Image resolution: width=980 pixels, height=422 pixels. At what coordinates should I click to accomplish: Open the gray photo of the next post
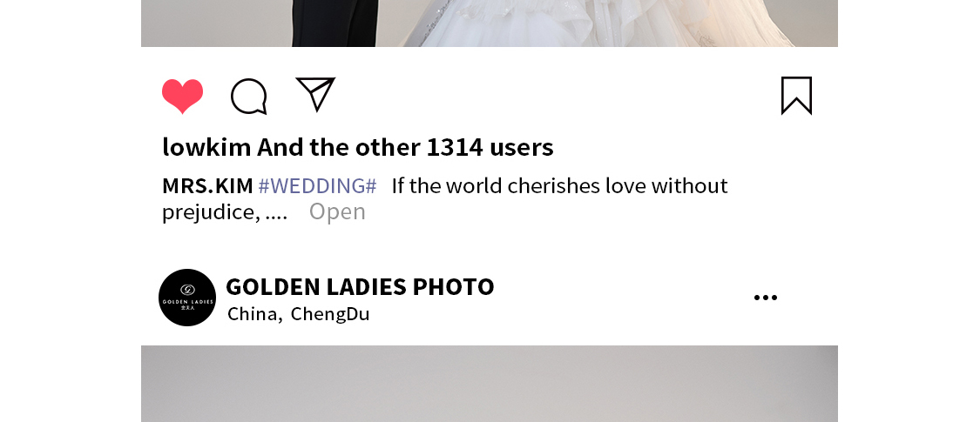click(490, 384)
